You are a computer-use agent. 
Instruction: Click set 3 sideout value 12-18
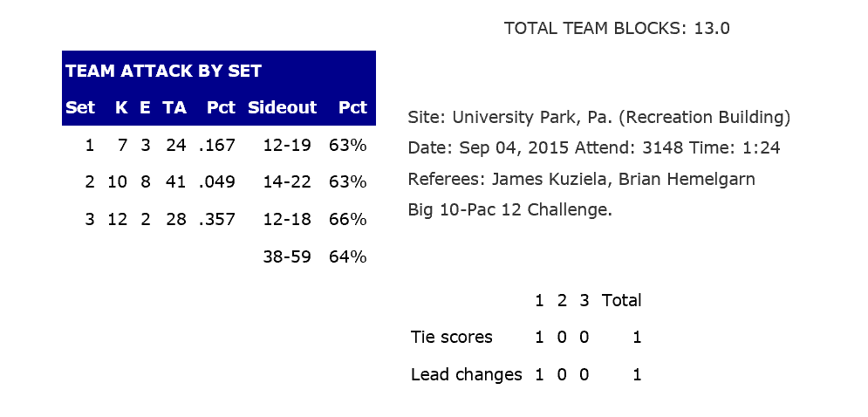tap(287, 220)
